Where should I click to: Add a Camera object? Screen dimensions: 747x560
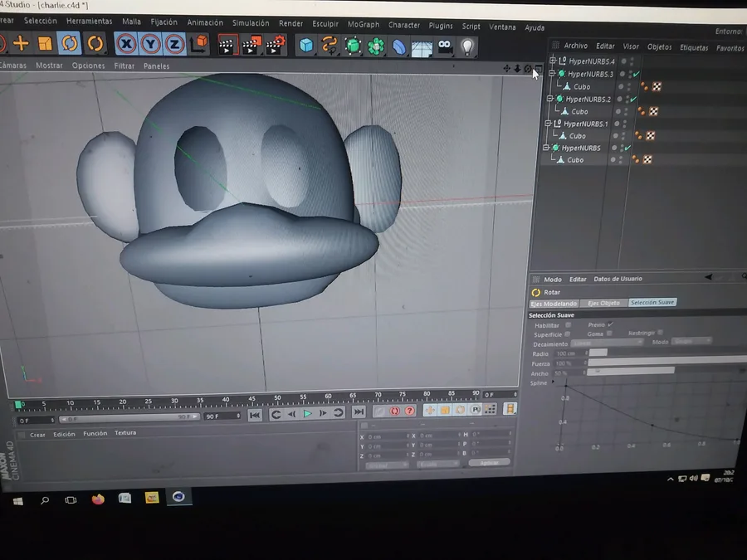445,46
